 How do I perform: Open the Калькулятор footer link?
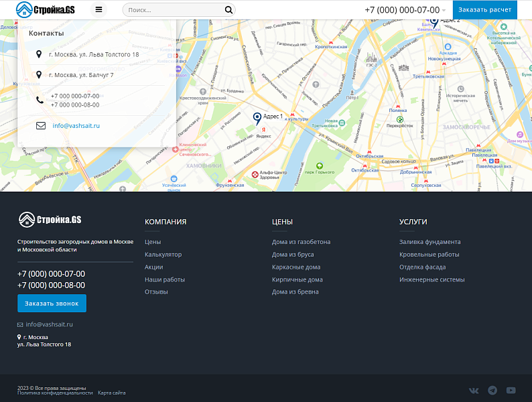(x=163, y=255)
